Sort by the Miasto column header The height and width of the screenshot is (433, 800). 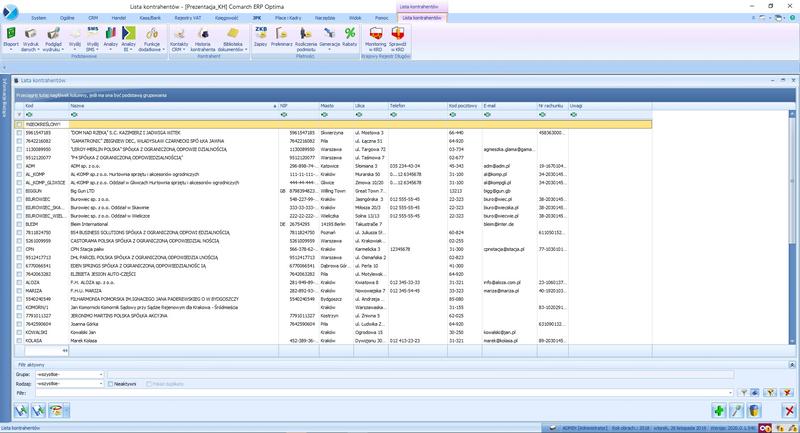[x=326, y=103]
